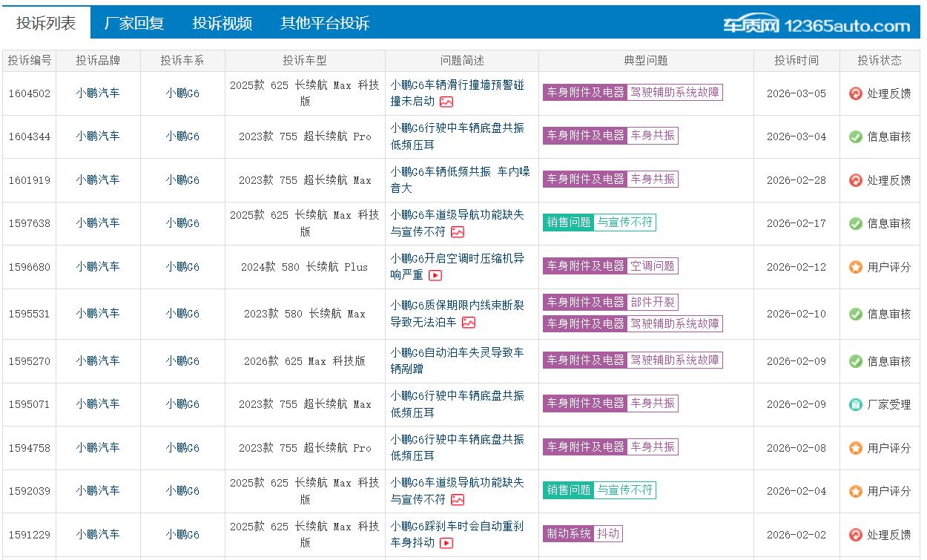The image size is (927, 560).
Task: Click 厂家受理 status text for 1595071
Action: [889, 404]
